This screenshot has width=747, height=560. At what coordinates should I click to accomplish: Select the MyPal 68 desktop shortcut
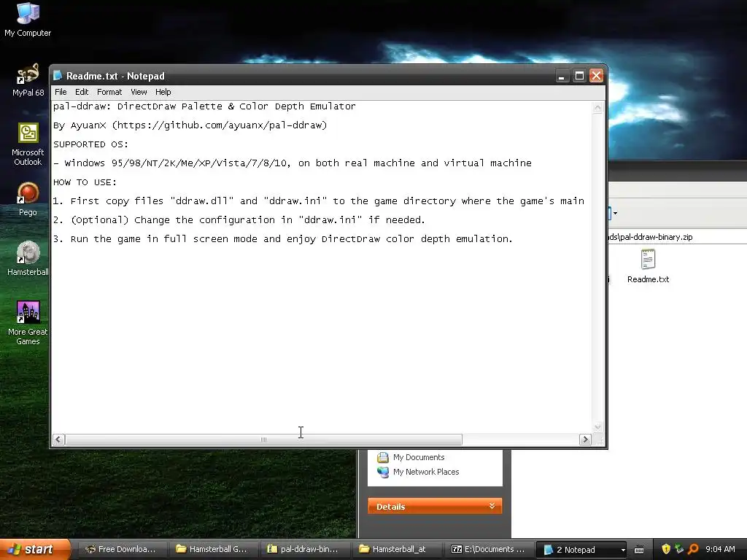(28, 79)
